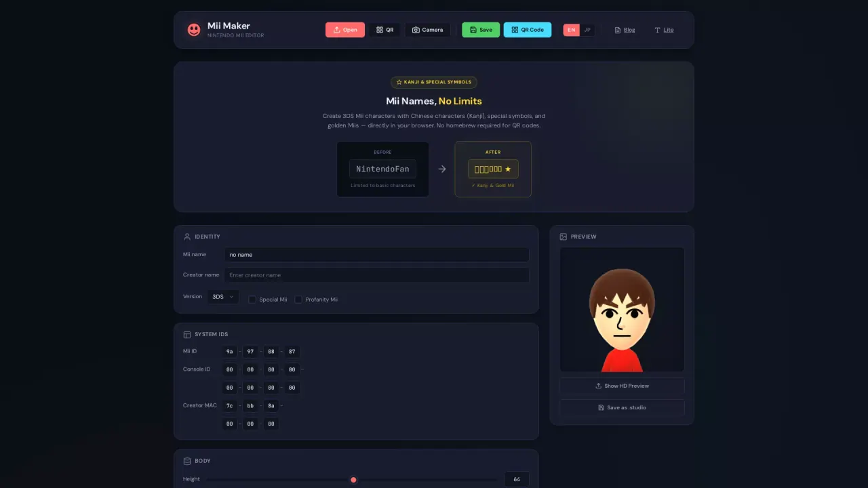Switch language to EN
The image size is (868, 488).
(x=572, y=30)
